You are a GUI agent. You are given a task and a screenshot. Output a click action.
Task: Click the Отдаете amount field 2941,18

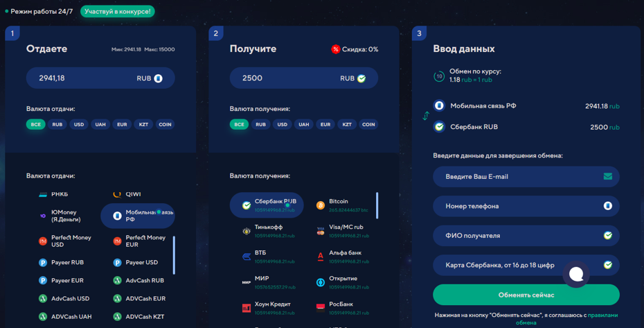click(x=100, y=78)
